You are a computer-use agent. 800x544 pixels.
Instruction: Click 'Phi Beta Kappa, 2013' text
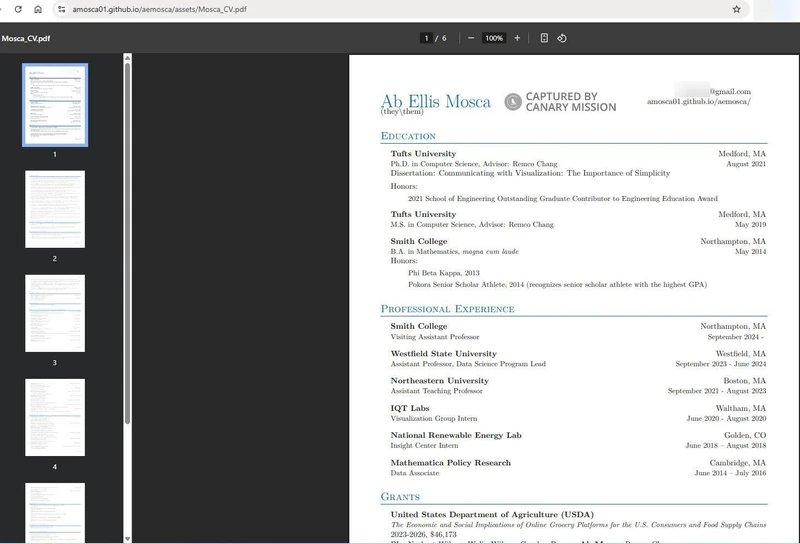pos(444,273)
